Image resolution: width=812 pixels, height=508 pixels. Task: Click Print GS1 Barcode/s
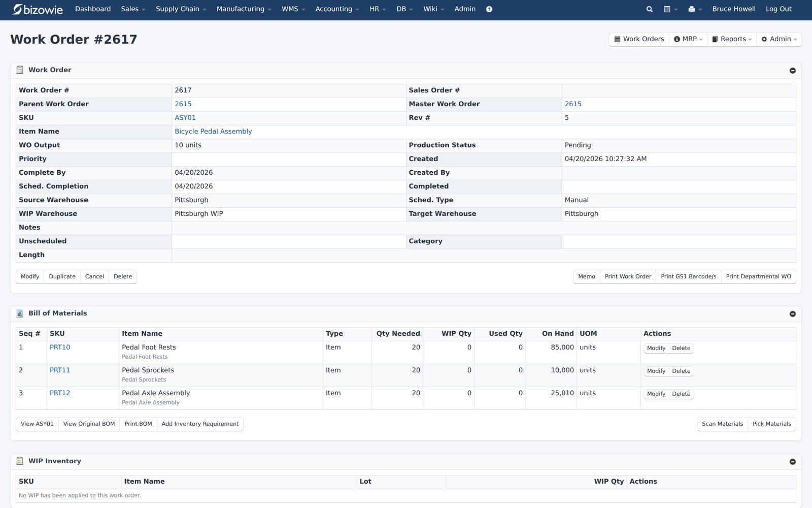[688, 277]
